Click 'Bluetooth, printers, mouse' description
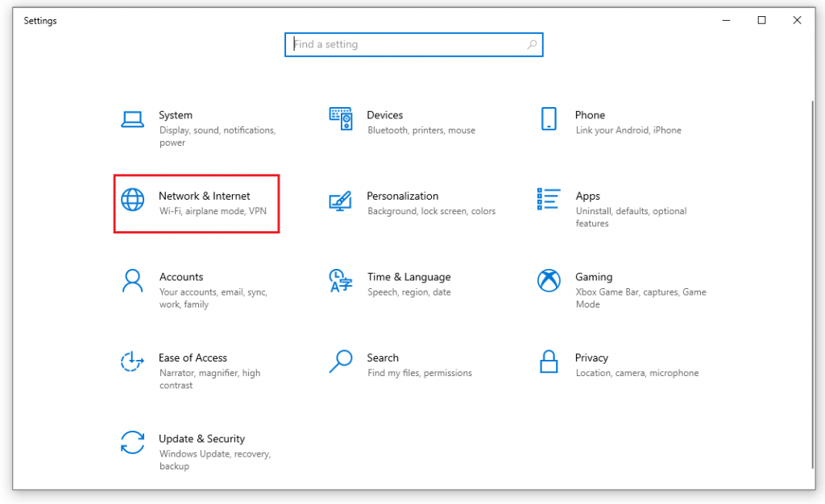 click(421, 130)
